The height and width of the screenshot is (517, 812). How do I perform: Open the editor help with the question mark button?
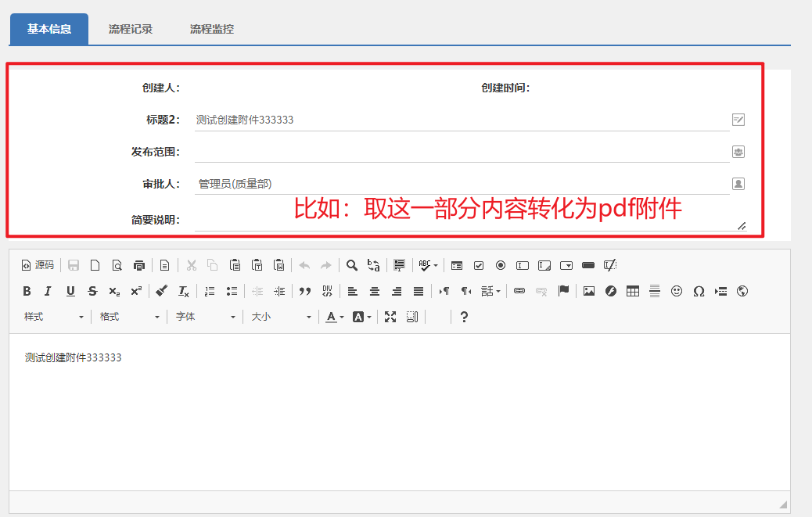click(464, 316)
